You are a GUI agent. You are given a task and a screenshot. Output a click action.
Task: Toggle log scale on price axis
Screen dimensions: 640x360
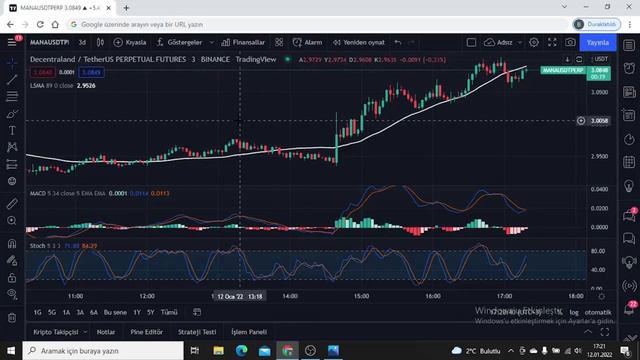tap(574, 312)
